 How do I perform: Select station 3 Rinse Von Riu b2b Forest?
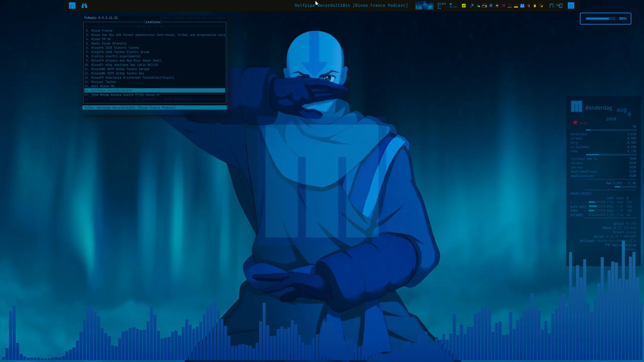point(155,35)
